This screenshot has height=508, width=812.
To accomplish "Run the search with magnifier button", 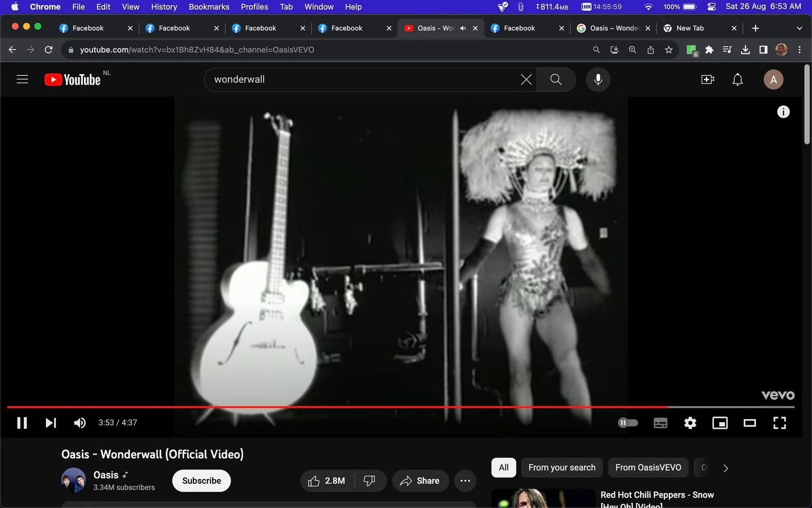I will pos(556,79).
